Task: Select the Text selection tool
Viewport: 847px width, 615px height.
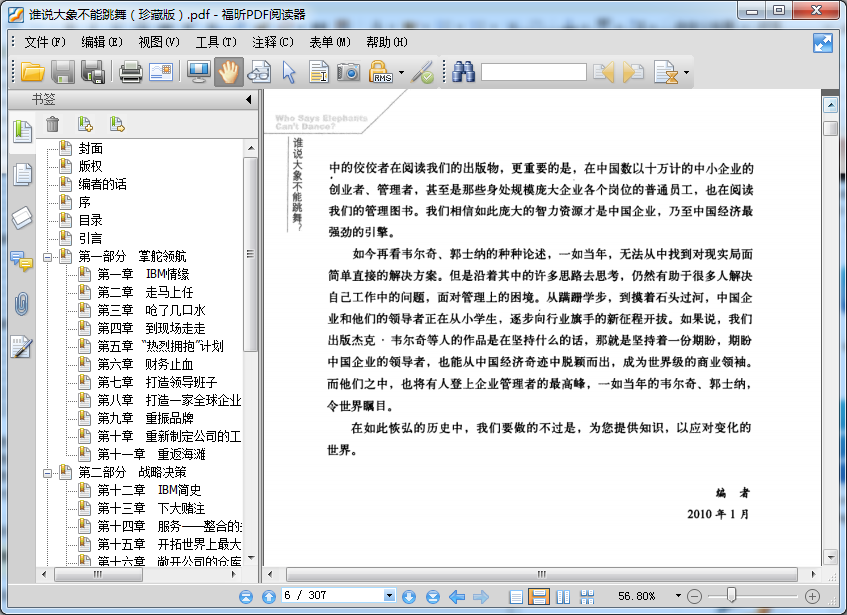Action: [319, 72]
